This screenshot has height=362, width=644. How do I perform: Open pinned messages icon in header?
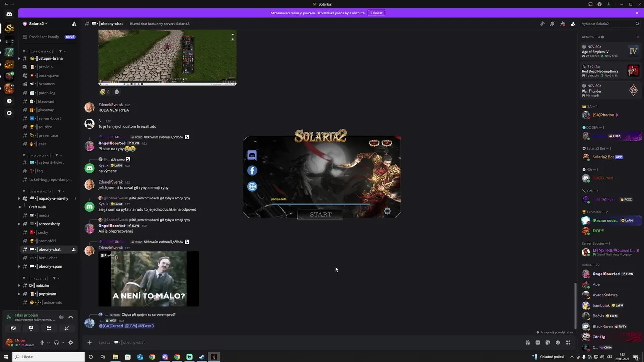click(x=562, y=24)
